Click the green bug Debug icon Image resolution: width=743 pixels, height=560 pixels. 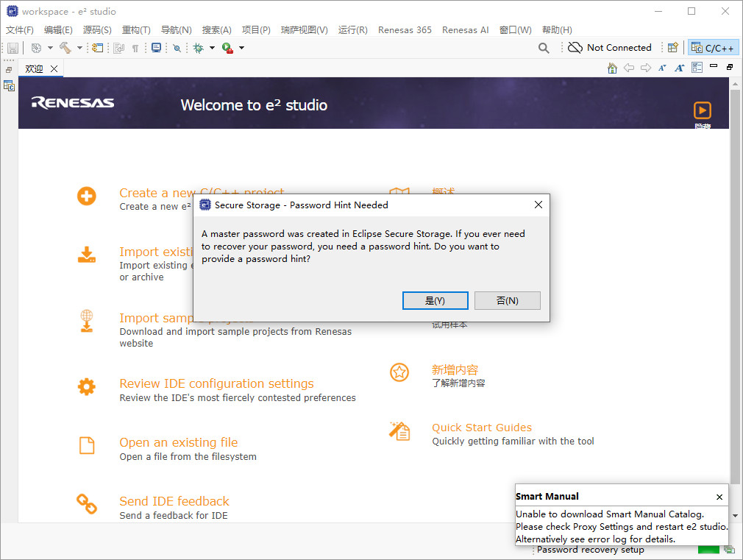(x=199, y=48)
